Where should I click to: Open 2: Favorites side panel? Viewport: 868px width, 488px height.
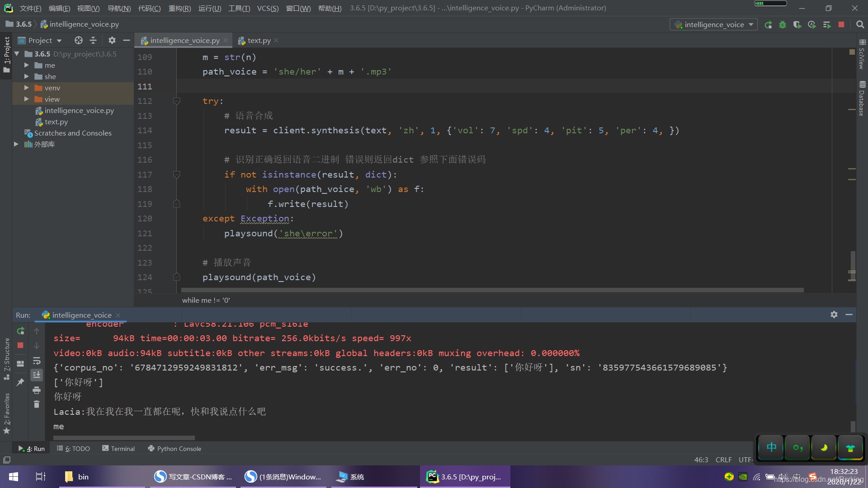[6, 413]
